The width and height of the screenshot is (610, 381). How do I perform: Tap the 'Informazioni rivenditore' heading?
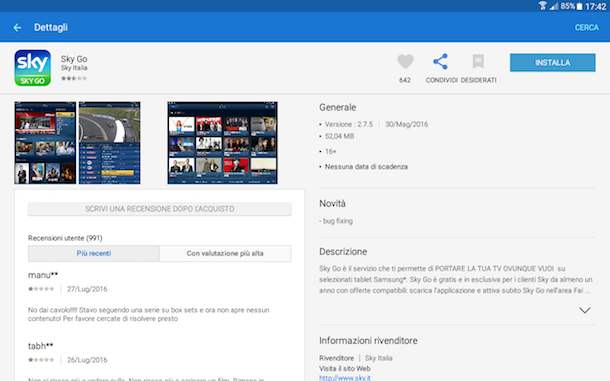point(368,341)
